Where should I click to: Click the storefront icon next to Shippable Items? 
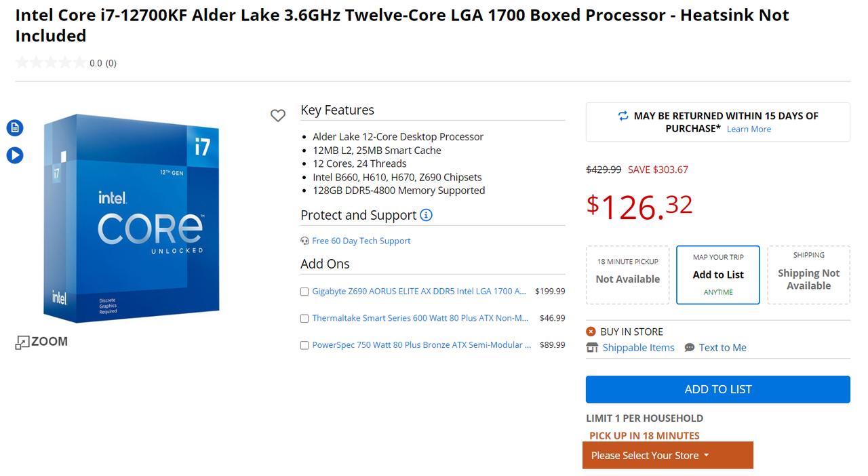(x=592, y=347)
